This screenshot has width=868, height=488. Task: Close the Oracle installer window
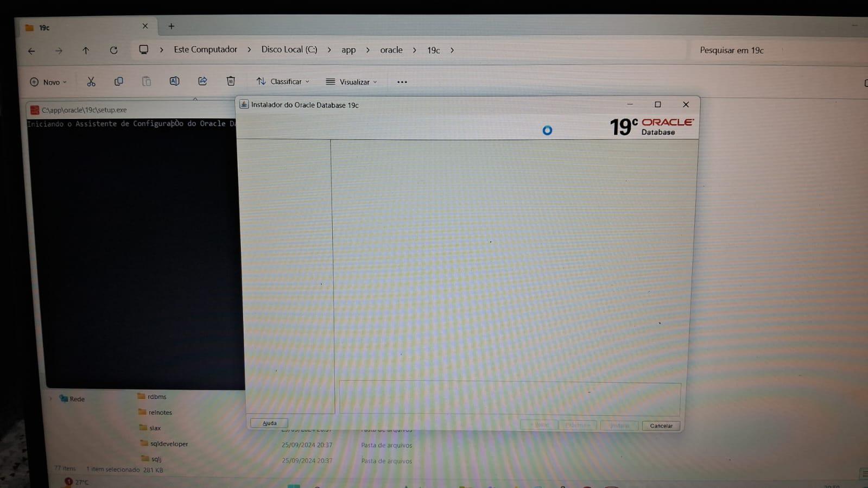click(x=686, y=104)
